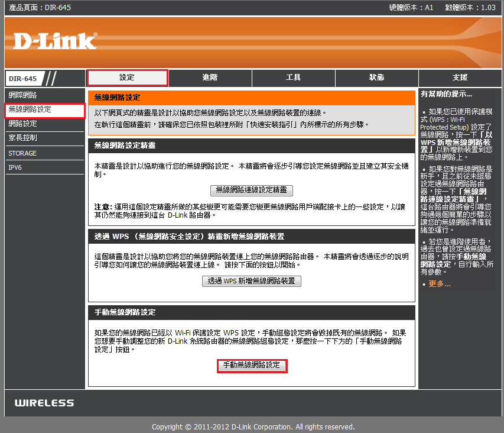
Task: Click the 有幫助的提示... heading
Action: [x=446, y=94]
